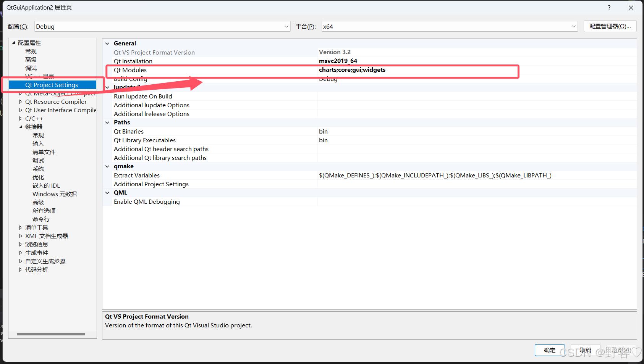This screenshot has height=364, width=644.
Task: Collapse the General section
Action: point(107,43)
